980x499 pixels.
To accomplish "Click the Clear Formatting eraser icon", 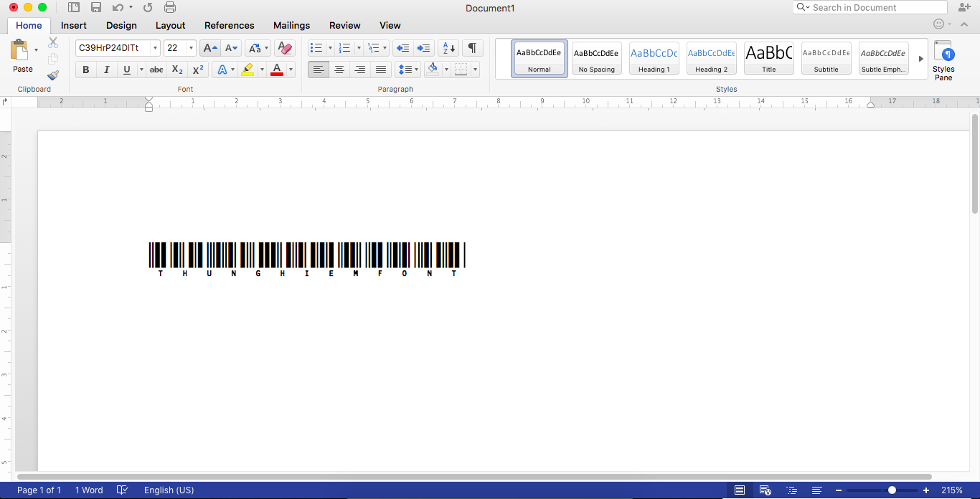I will tap(284, 48).
